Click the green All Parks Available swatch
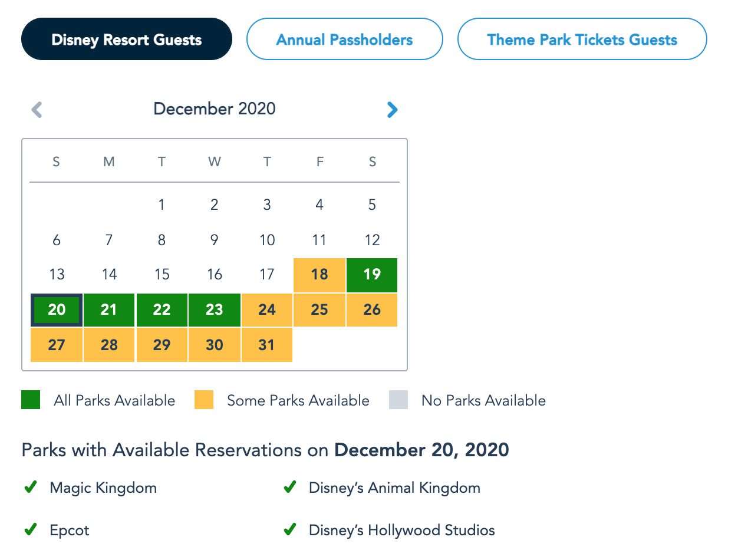 click(31, 400)
